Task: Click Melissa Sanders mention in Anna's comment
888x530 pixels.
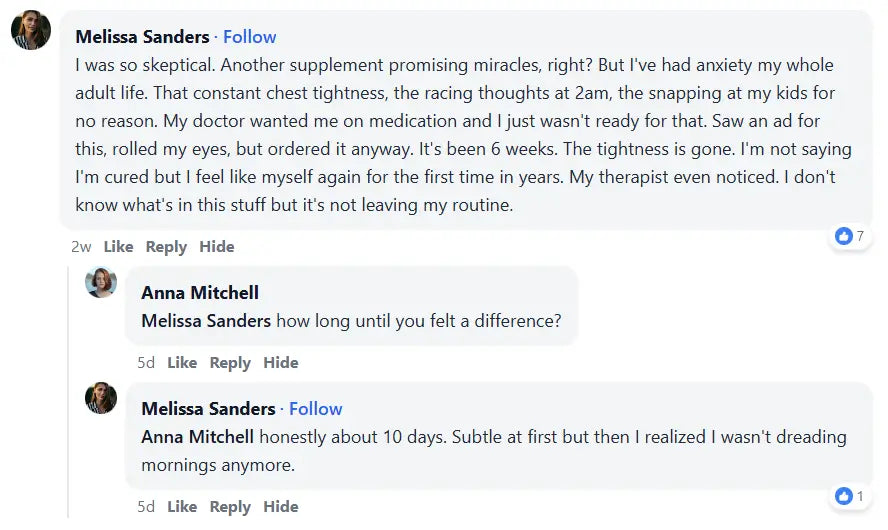Action: point(206,321)
